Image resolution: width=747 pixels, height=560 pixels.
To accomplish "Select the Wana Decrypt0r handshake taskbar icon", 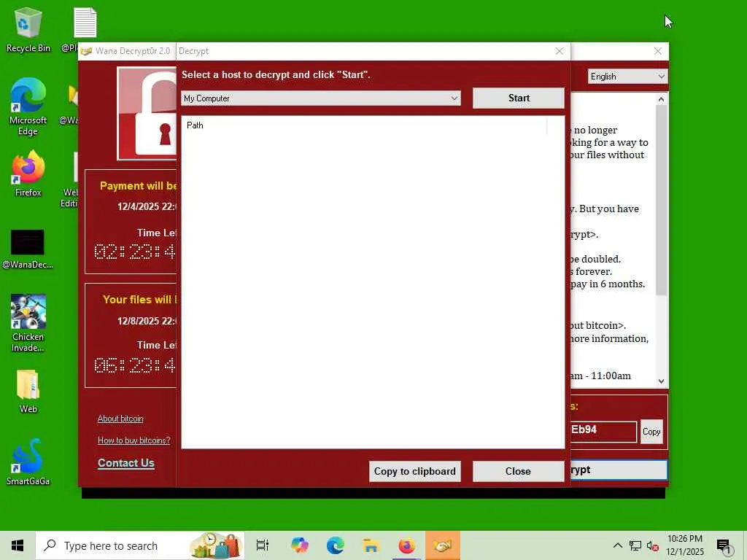I will [443, 545].
